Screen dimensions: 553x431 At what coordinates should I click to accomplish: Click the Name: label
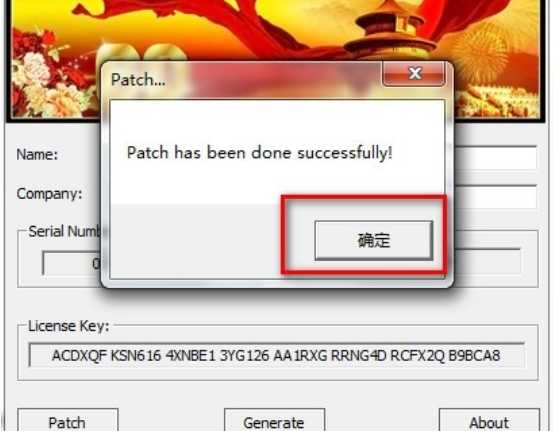[37, 154]
